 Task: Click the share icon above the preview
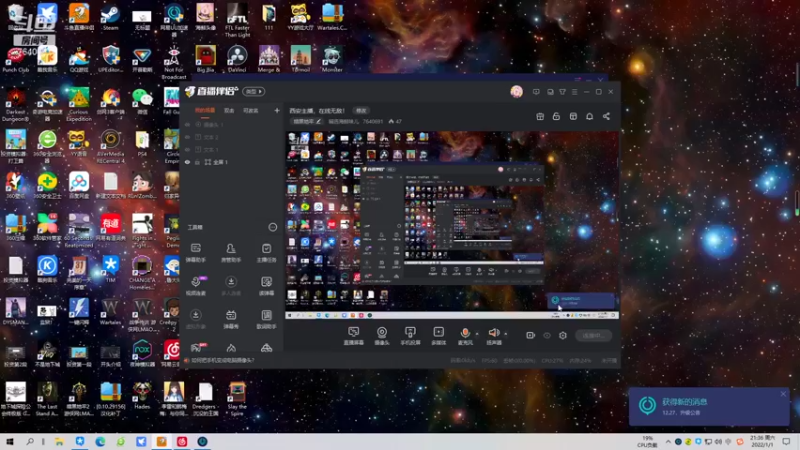coord(606,116)
